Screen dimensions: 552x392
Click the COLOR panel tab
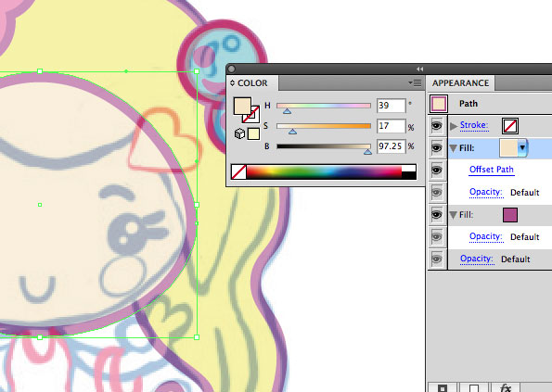point(252,83)
